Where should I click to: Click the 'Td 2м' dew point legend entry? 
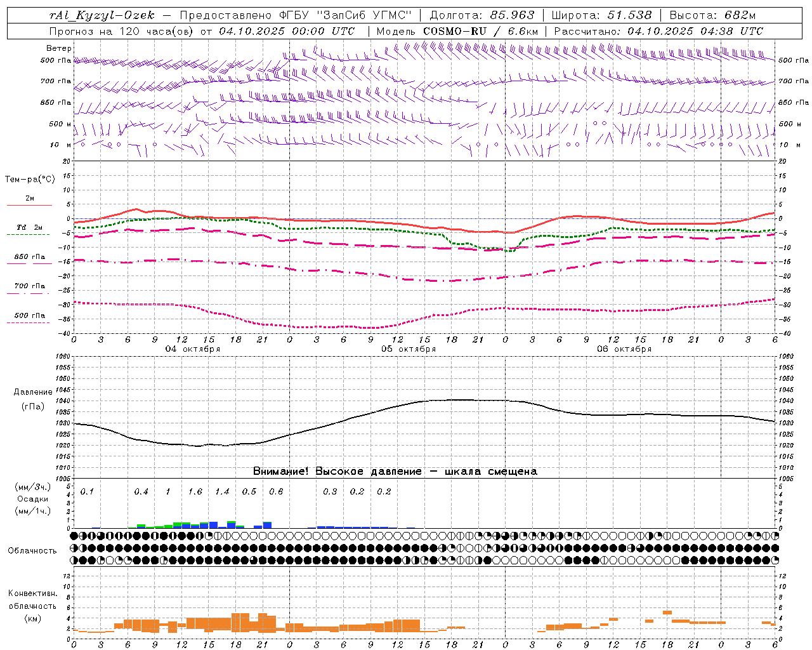(29, 227)
